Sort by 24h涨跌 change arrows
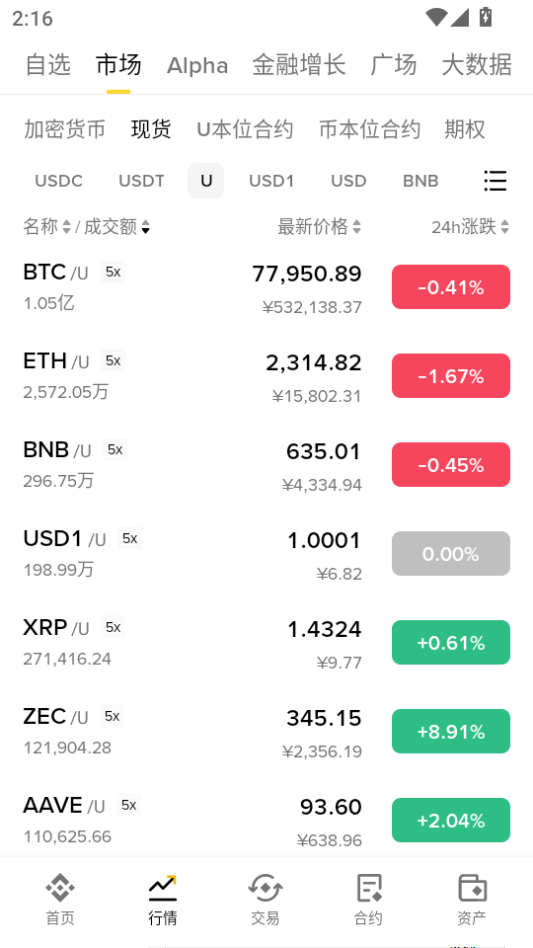533x948 pixels. [505, 227]
